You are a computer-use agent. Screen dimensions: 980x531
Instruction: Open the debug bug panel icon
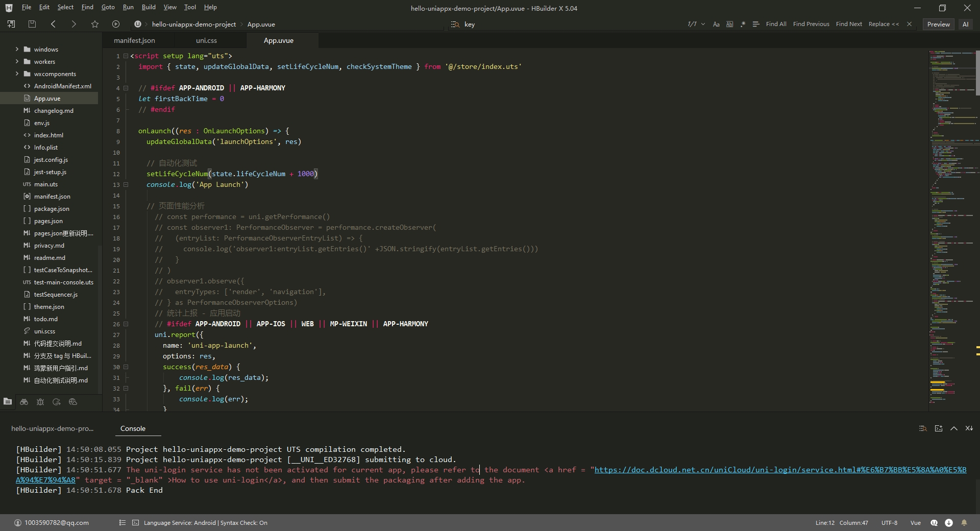tap(40, 402)
